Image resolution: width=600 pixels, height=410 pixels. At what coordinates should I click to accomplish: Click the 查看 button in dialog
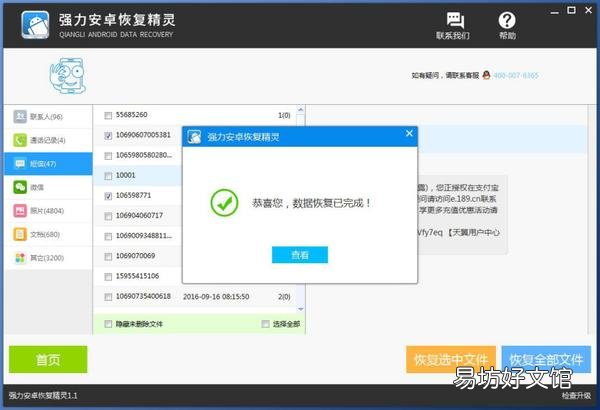[x=300, y=255]
